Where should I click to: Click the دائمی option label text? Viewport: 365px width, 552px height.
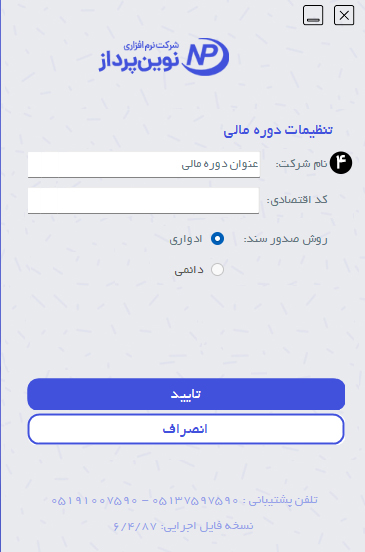click(x=189, y=270)
